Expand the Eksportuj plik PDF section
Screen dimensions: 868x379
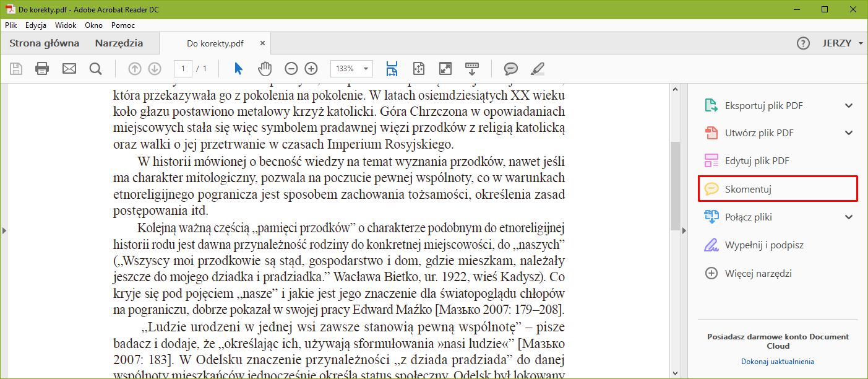pyautogui.click(x=848, y=105)
